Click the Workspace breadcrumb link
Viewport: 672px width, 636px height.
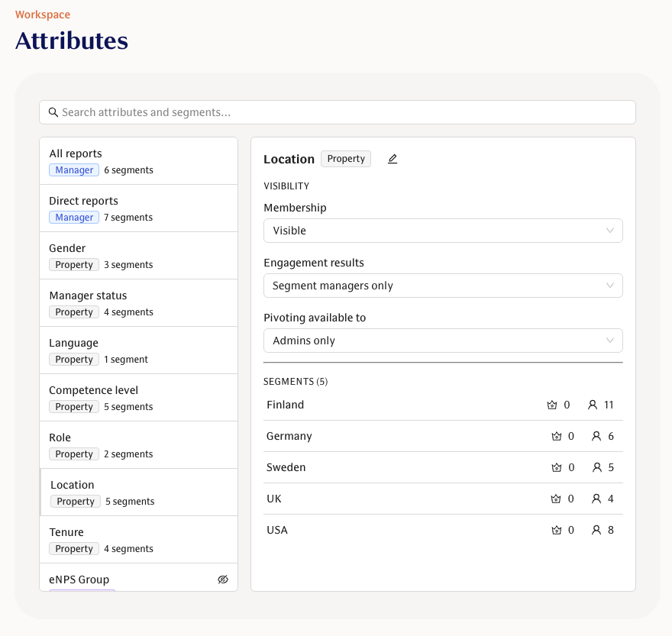pos(43,15)
